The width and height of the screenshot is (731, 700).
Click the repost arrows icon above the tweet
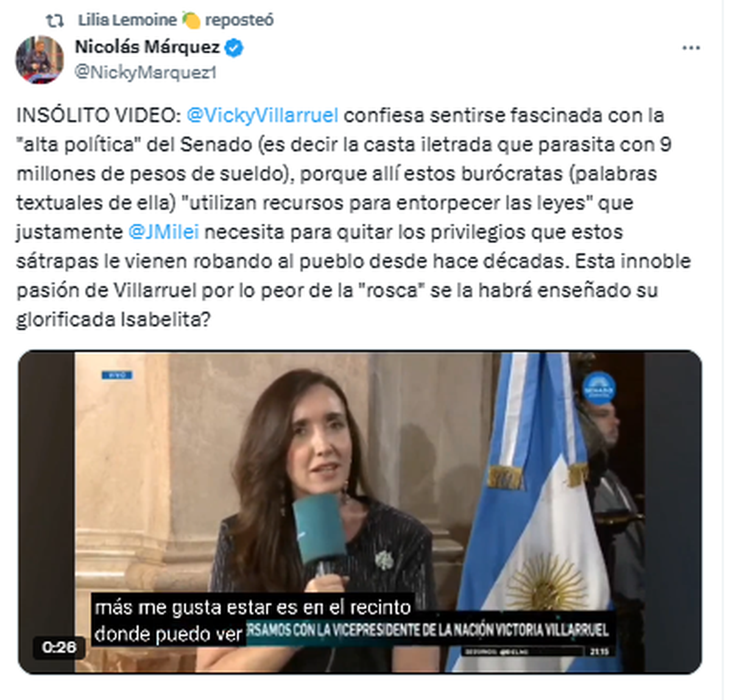(55, 21)
